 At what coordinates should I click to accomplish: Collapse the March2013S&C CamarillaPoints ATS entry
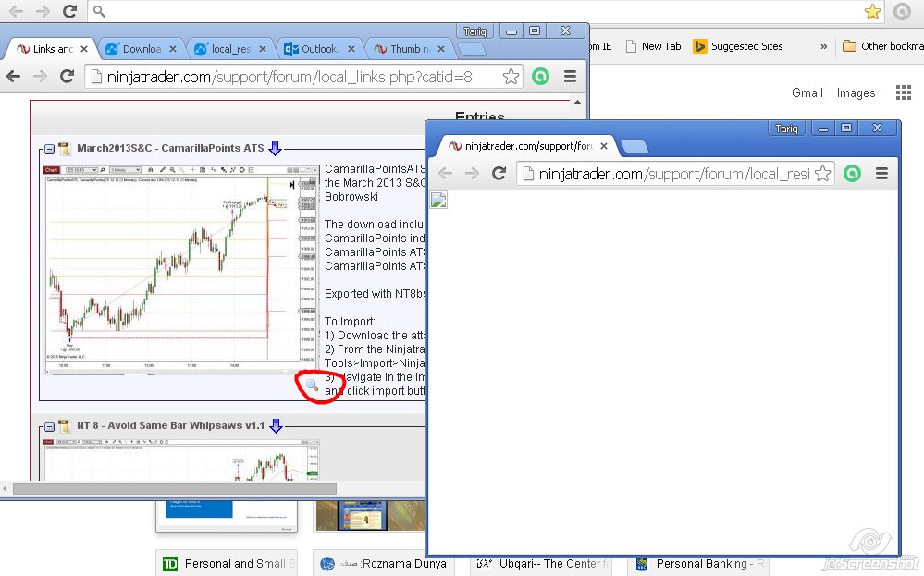tap(50, 150)
